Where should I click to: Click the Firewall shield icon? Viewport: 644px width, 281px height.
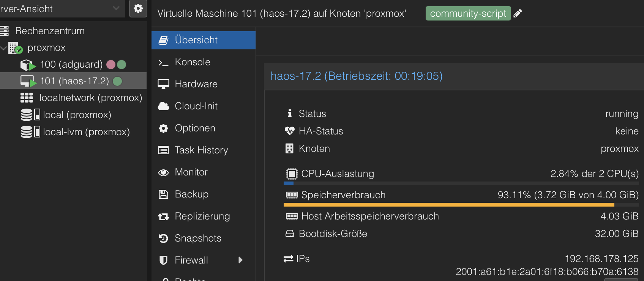pyautogui.click(x=163, y=260)
